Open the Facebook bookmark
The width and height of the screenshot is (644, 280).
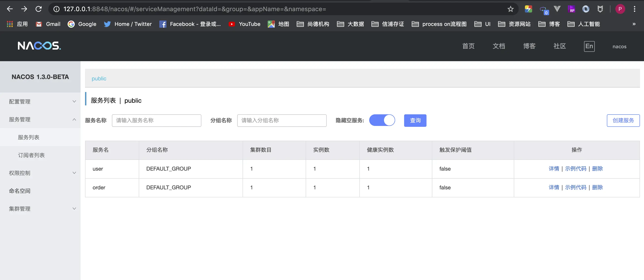pos(190,24)
